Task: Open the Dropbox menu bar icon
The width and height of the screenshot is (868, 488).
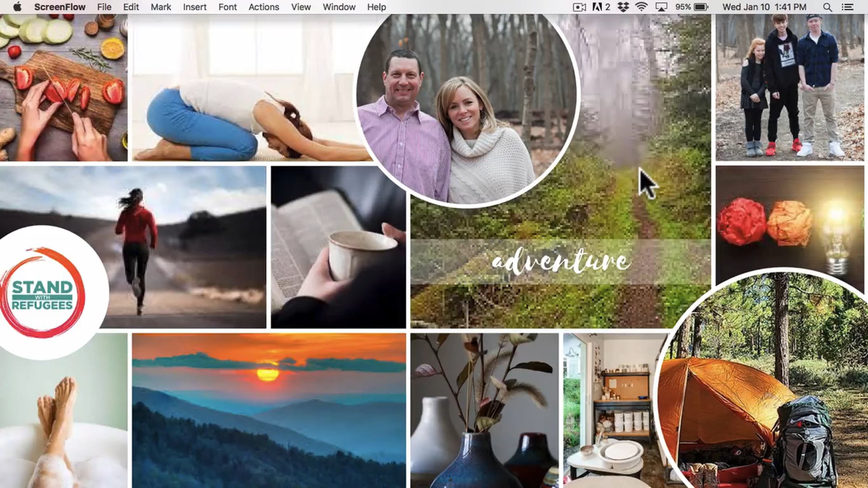Action: tap(623, 7)
